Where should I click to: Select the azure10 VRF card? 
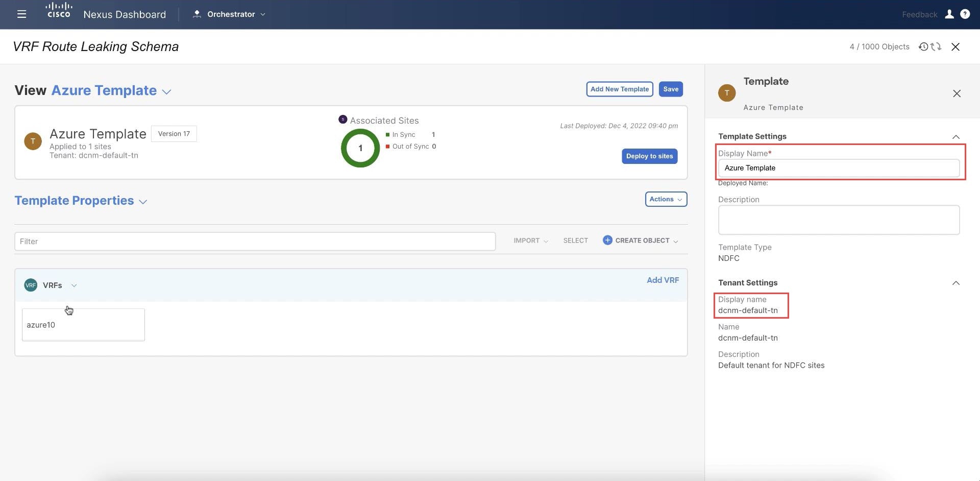(83, 325)
